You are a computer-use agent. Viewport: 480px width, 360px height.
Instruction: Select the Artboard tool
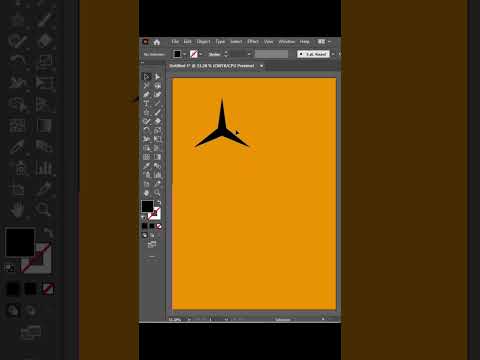(147, 184)
